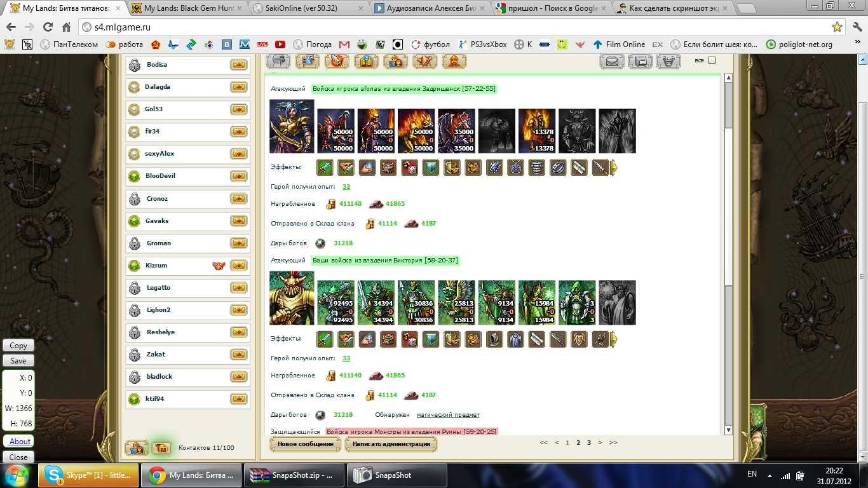The height and width of the screenshot is (488, 868).
Task: Click the handshake icon next to Kizrum
Action: click(219, 266)
